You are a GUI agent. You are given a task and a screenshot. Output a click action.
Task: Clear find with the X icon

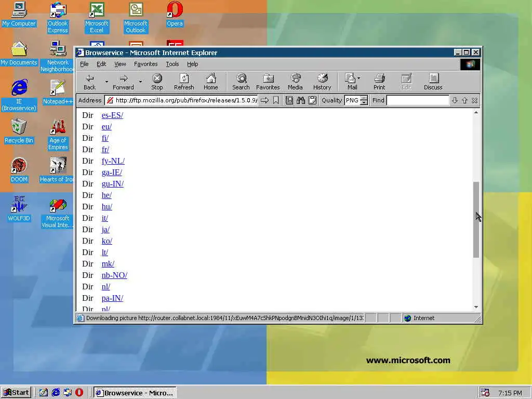coord(474,100)
